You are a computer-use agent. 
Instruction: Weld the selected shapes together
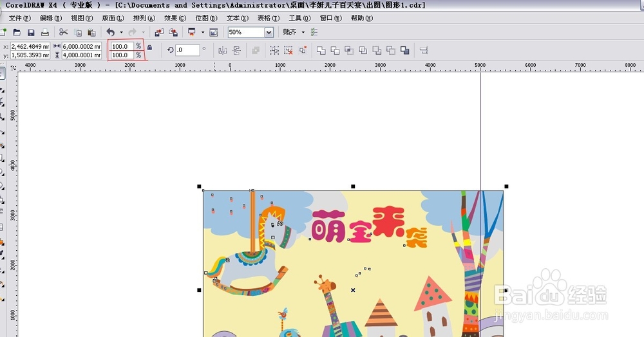pos(321,50)
